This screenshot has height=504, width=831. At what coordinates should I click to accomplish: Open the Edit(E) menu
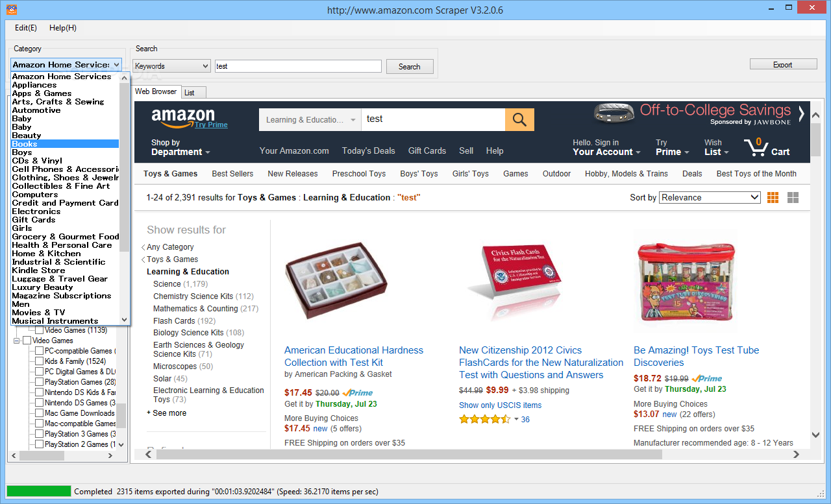click(x=26, y=28)
